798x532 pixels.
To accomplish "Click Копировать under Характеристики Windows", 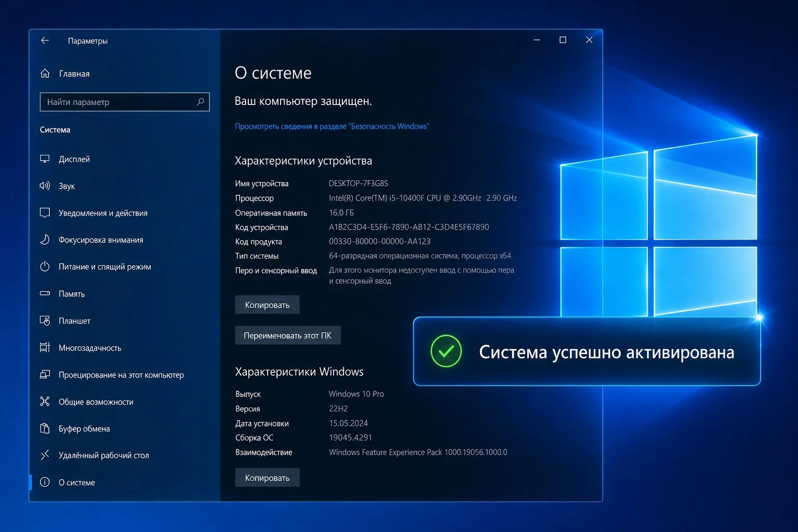I will coord(267,478).
